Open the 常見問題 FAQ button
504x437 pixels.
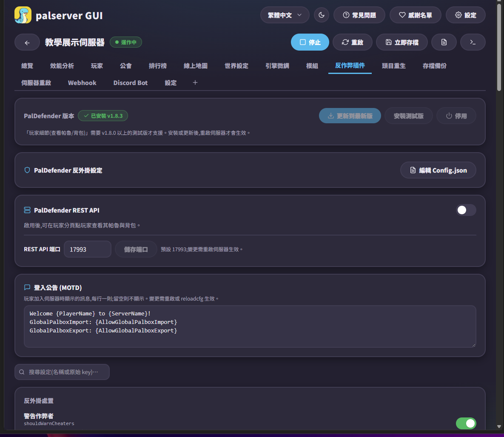click(359, 15)
